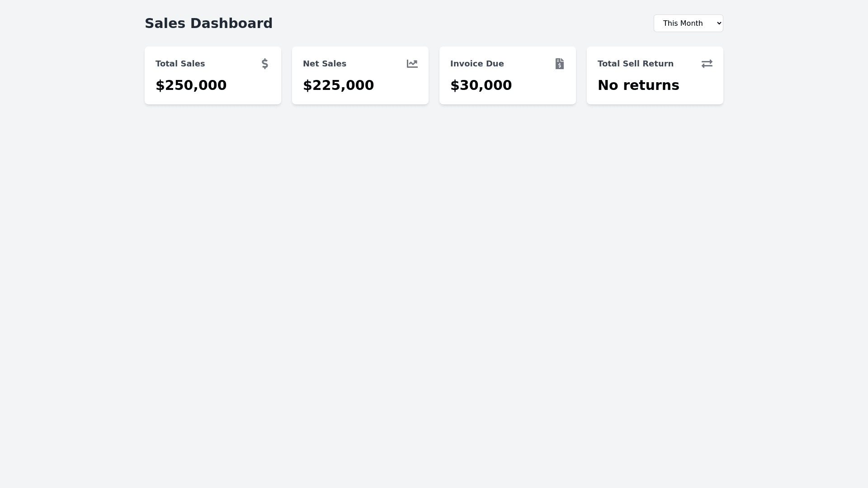Select the Invoice Due card label
Screen dimensions: 868x488
pos(476,64)
